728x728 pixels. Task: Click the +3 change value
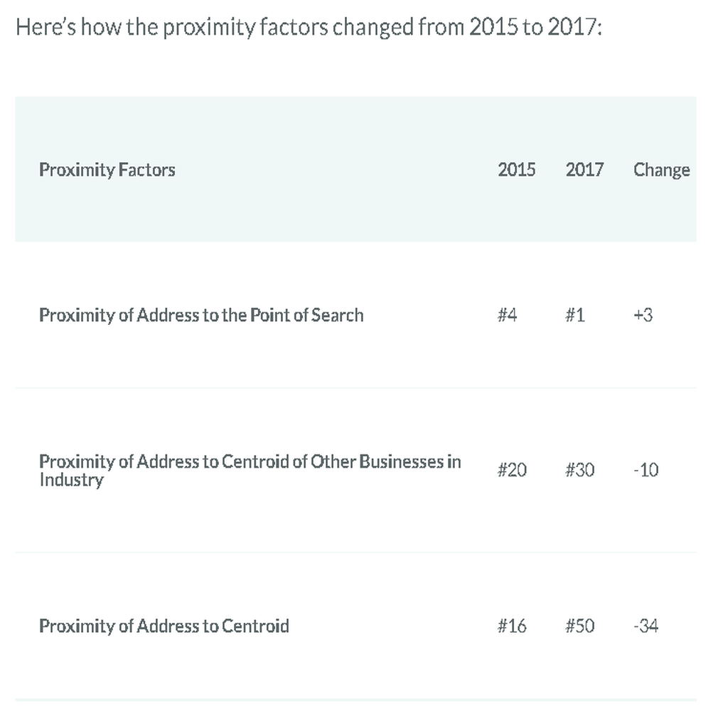pyautogui.click(x=643, y=315)
